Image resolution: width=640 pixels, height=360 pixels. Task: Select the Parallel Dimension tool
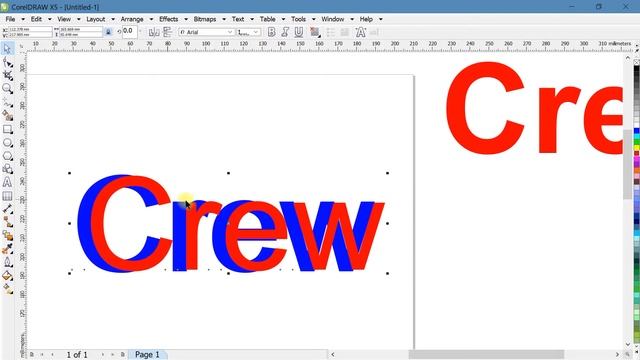tap(7, 209)
